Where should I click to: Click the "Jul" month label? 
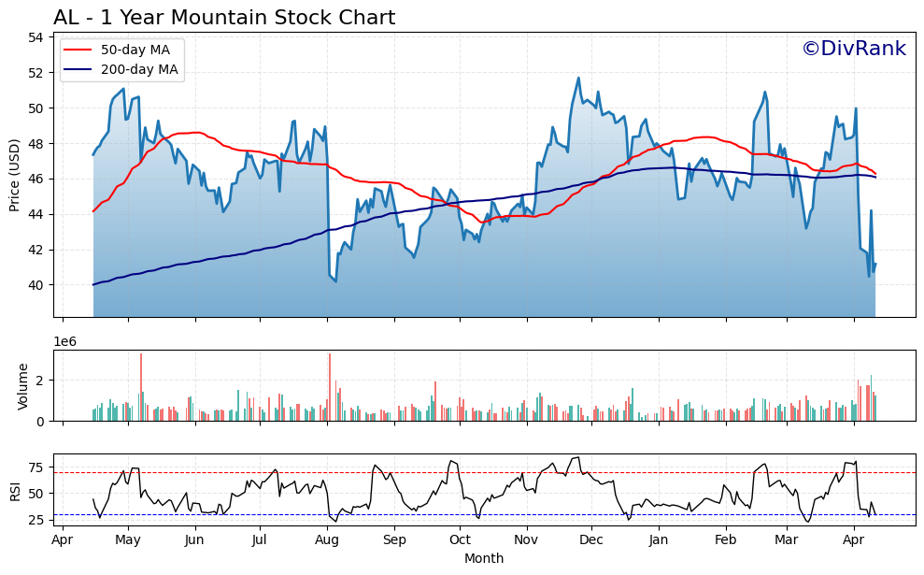[260, 540]
